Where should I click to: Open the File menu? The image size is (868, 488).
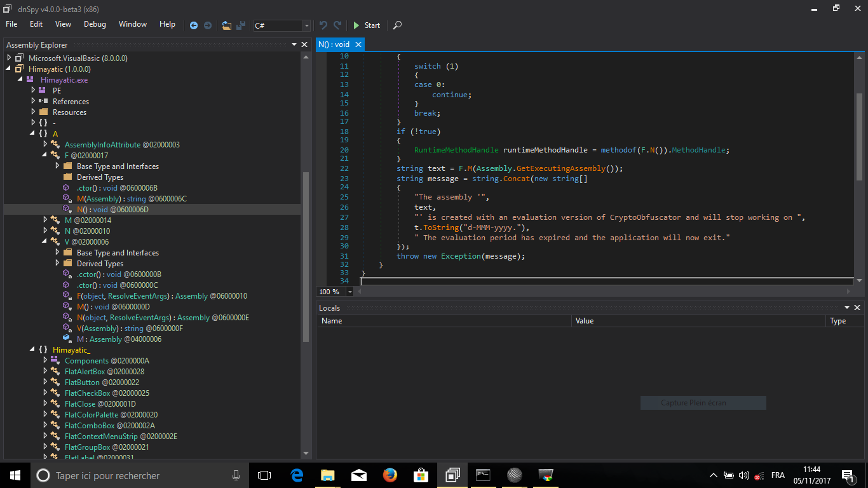point(11,24)
